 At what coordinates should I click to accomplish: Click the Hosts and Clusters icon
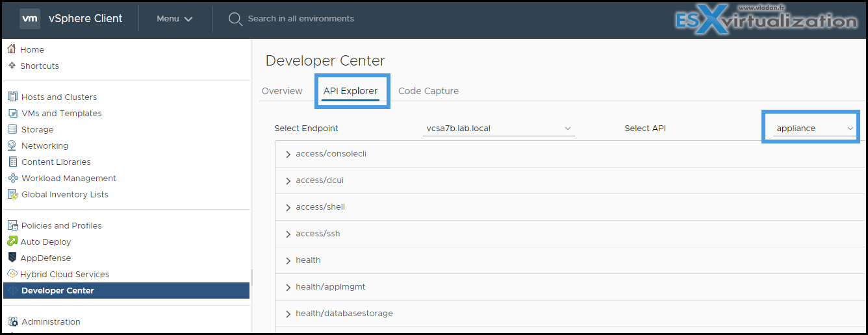click(x=12, y=97)
